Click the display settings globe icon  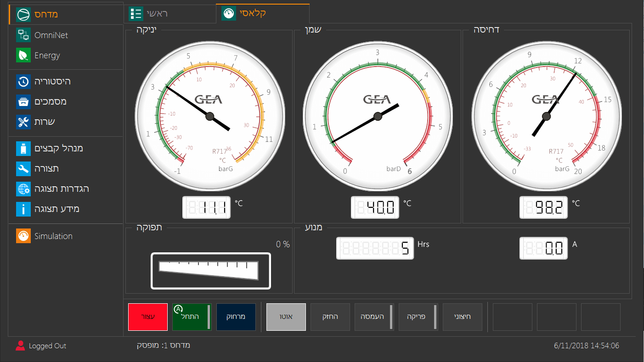pos(23,189)
